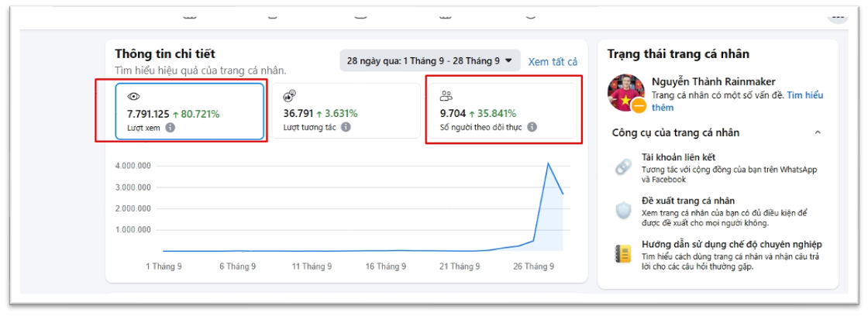Click the 26 Tháng 9 axis label
Screen dimensions: 868x316
coord(532,266)
